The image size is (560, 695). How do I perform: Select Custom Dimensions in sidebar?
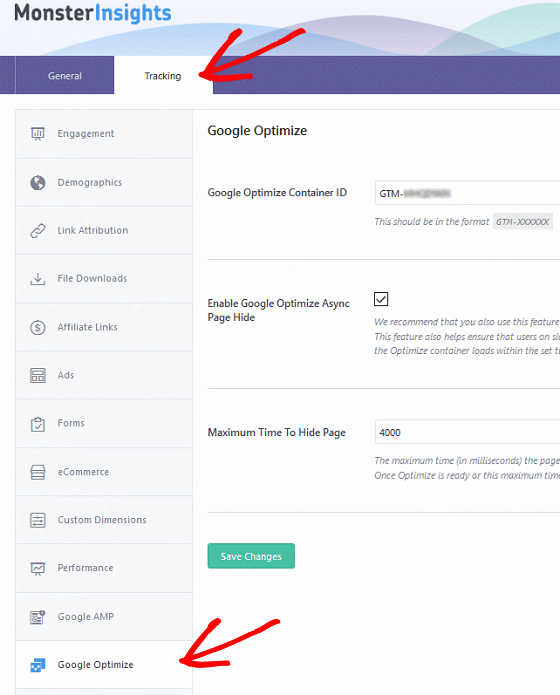[x=104, y=520]
